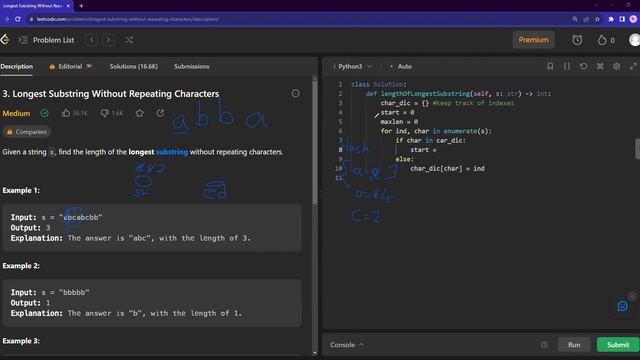Go to the next problem arrow

click(108, 40)
